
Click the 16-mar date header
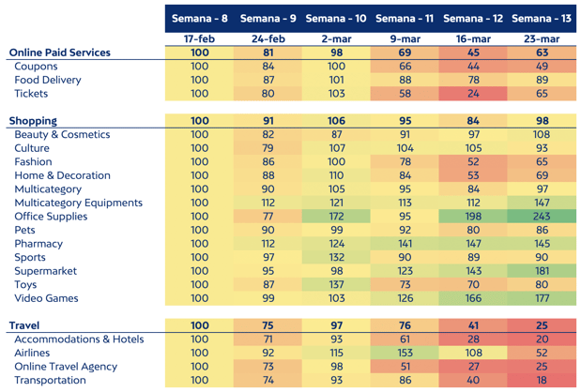pyautogui.click(x=473, y=38)
